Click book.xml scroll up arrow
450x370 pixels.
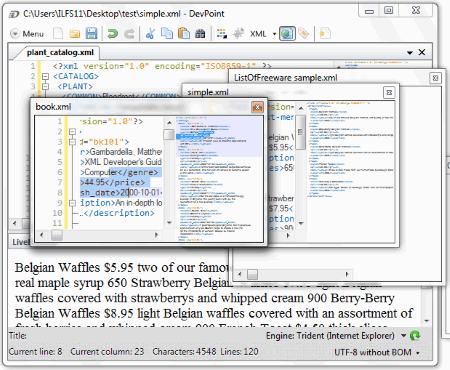[169, 122]
